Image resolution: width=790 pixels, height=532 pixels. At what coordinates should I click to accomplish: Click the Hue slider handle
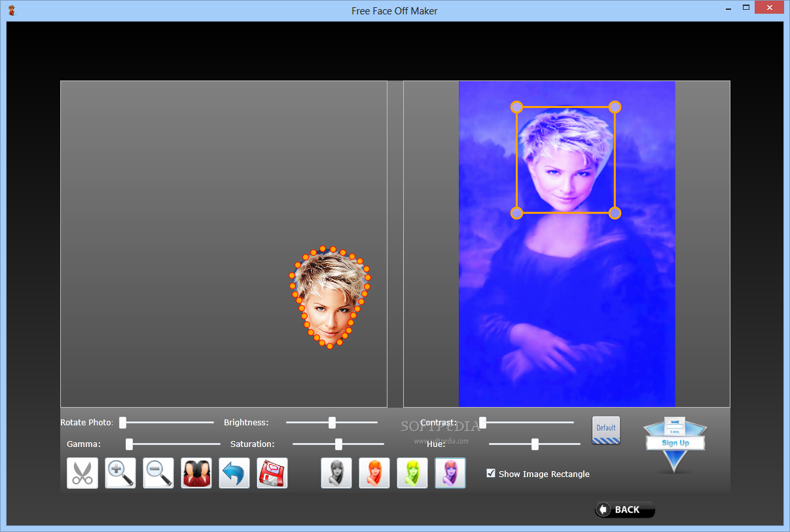point(535,444)
